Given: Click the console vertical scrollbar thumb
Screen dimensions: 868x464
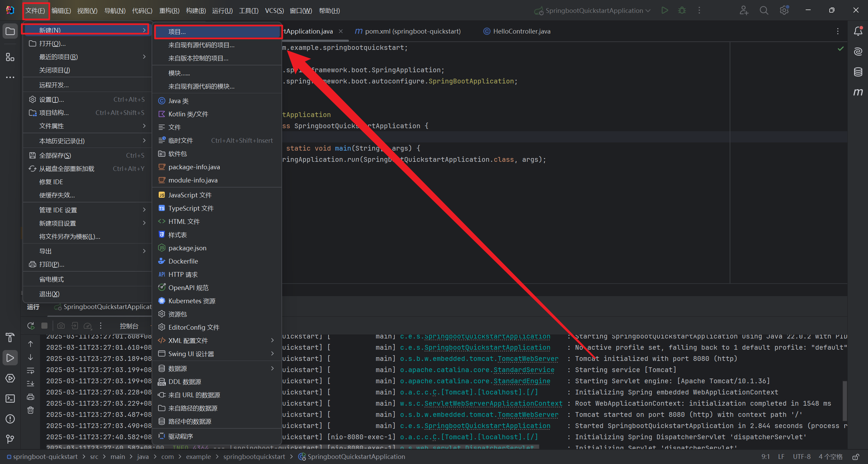Looking at the screenshot, I should [845, 400].
